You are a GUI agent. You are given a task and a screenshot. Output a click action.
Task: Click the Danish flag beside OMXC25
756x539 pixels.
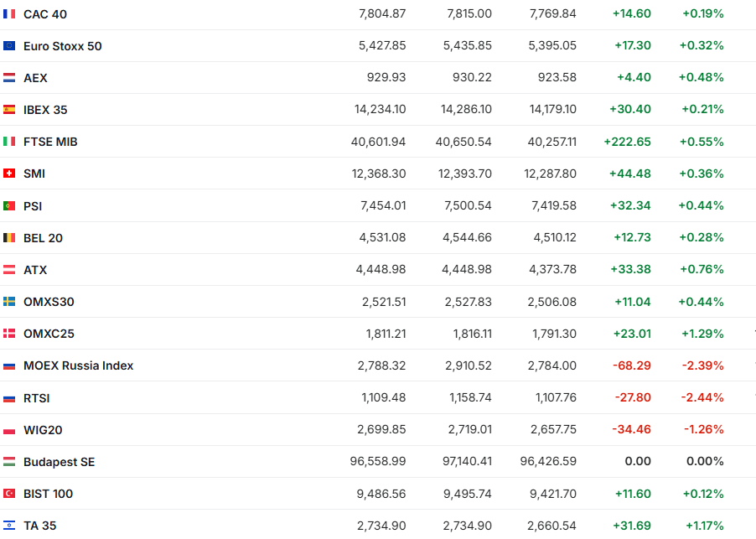9,334
